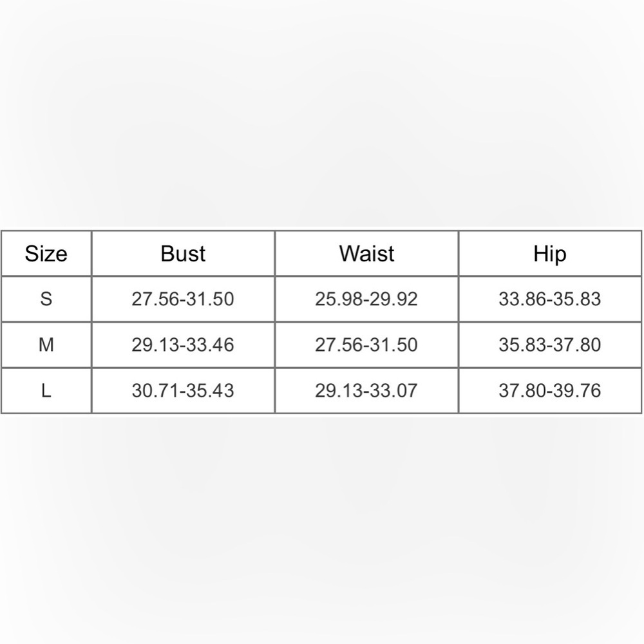
Task: Click hip value 33.86-35.83
Action: (550, 299)
